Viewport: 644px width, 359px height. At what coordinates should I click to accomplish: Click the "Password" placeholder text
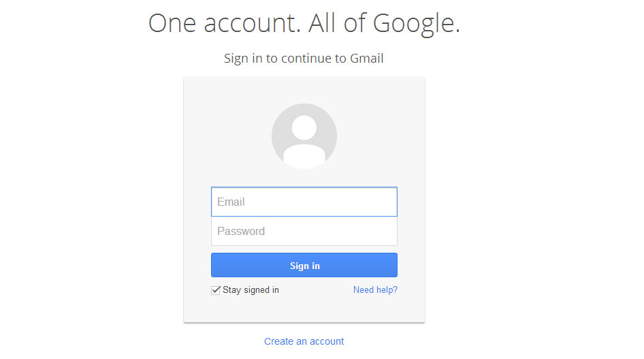pos(241,232)
